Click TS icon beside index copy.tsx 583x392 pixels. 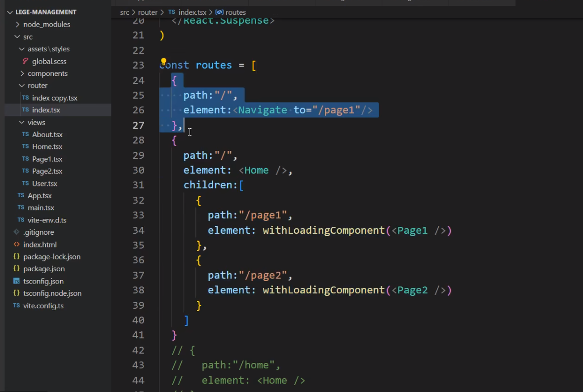pos(25,98)
